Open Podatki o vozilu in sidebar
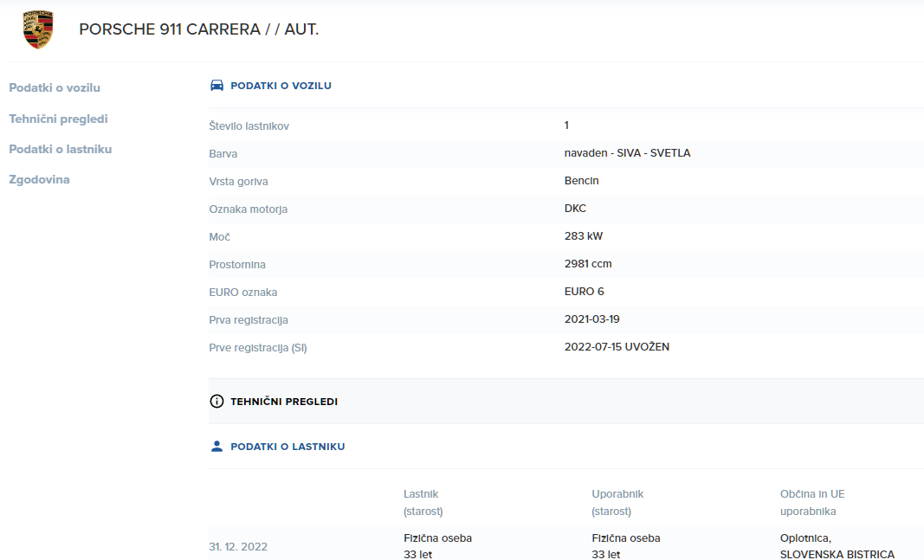The width and height of the screenshot is (924, 560). click(x=55, y=87)
